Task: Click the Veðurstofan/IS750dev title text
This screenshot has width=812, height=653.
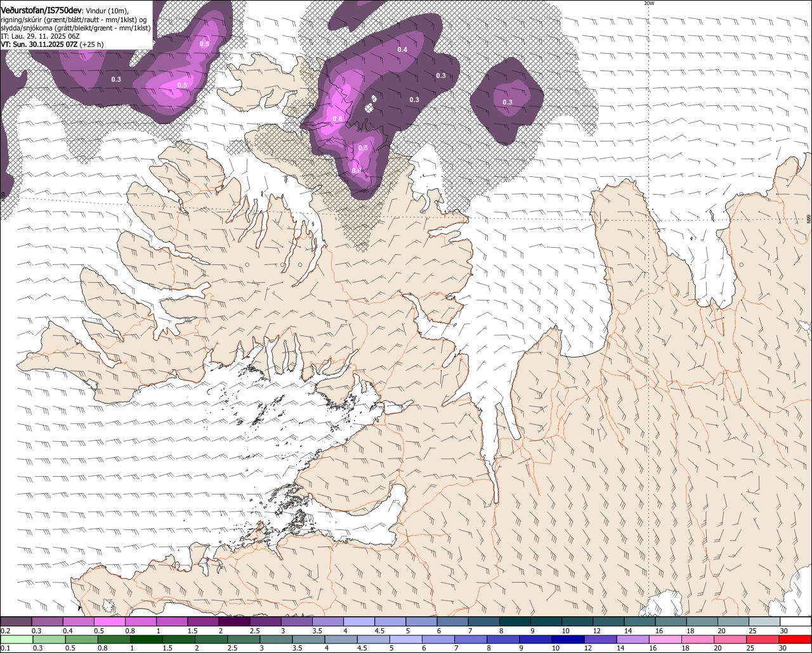Action: (x=41, y=11)
